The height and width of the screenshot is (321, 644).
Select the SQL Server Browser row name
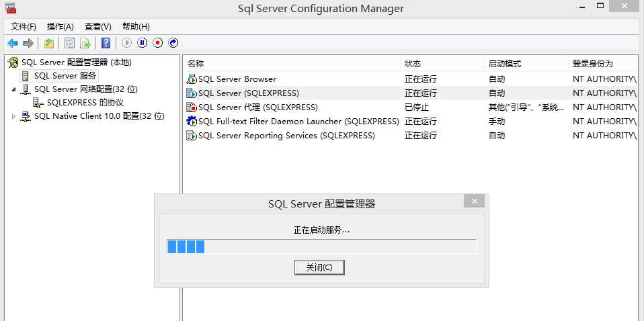pos(237,79)
